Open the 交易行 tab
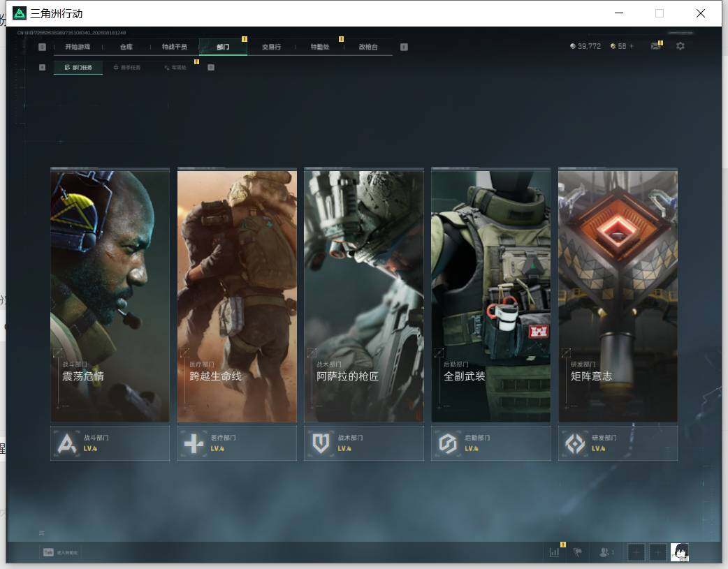728x569 pixels. tap(271, 47)
